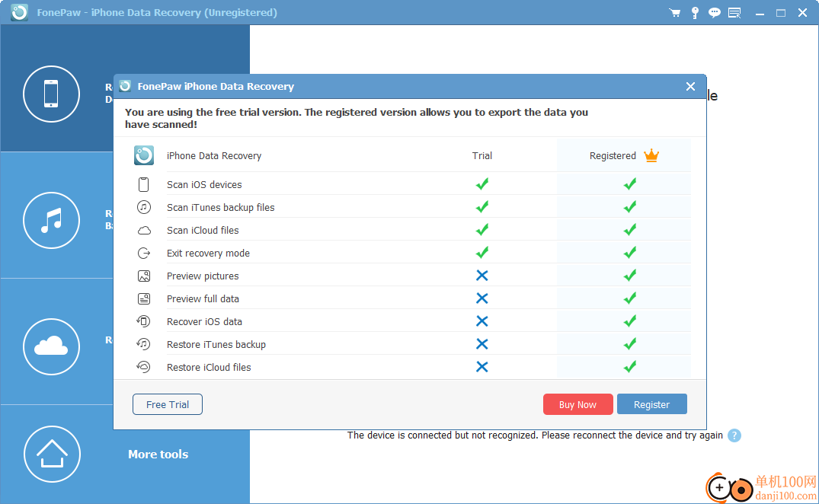Minimize the FonePaw main window
The height and width of the screenshot is (504, 819).
pyautogui.click(x=760, y=13)
